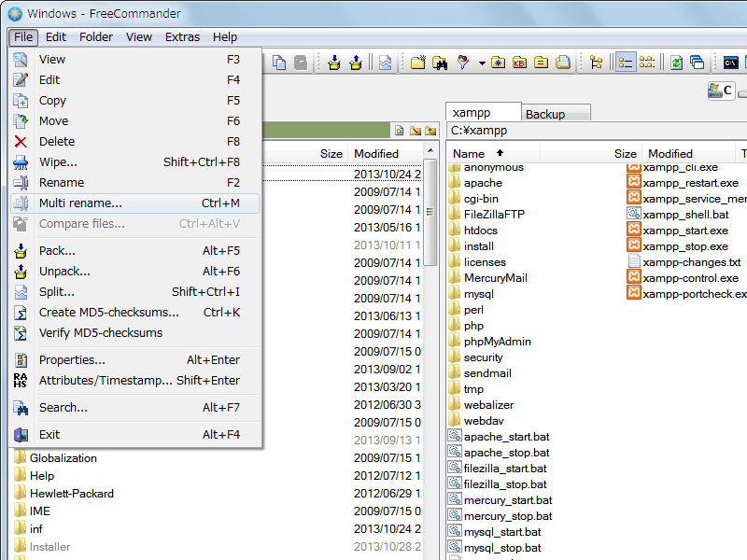Screen dimensions: 747x560
Task: Click the refresh toolbar icon
Action: [x=676, y=63]
